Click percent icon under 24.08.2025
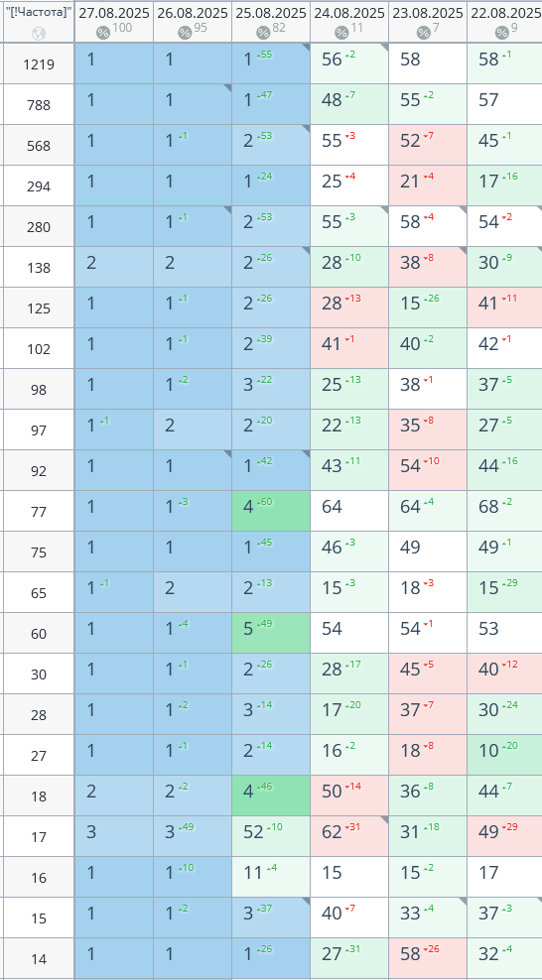This screenshot has height=980, width=542. click(x=341, y=33)
